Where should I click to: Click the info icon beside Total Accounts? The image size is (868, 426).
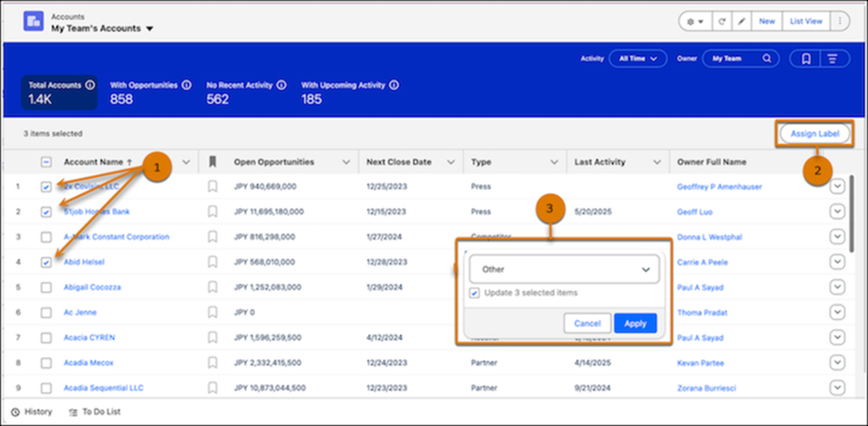tap(90, 85)
